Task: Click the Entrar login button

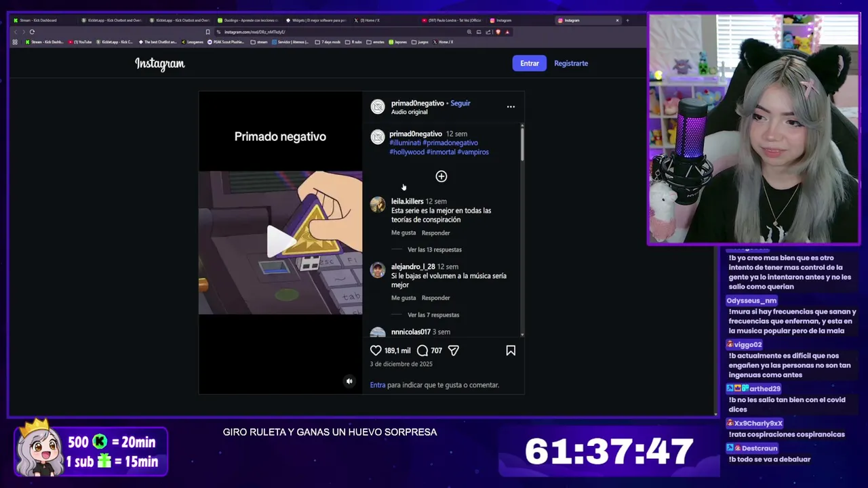Action: [530, 63]
